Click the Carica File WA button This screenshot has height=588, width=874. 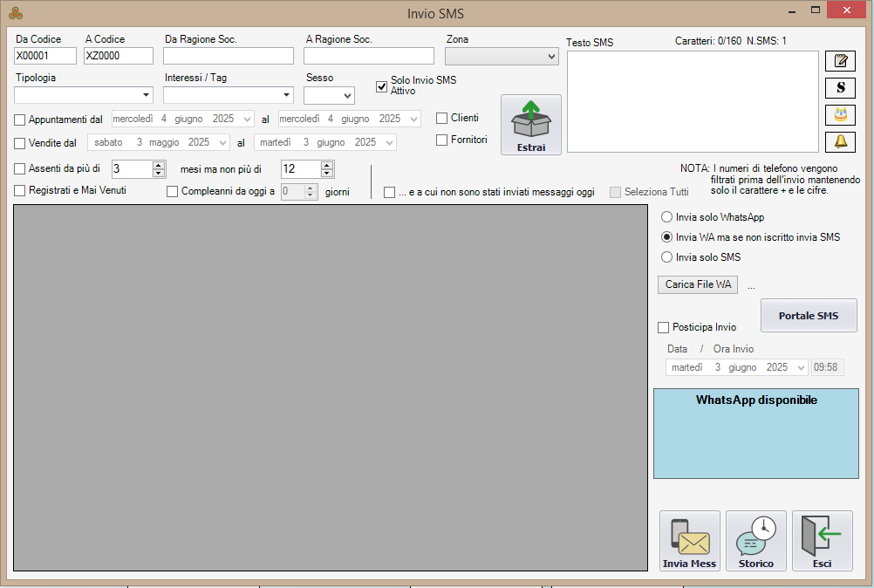[697, 285]
